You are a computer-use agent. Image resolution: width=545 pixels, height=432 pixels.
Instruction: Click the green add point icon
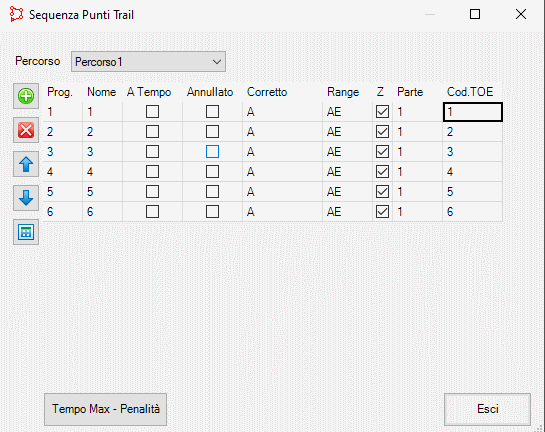click(x=26, y=96)
